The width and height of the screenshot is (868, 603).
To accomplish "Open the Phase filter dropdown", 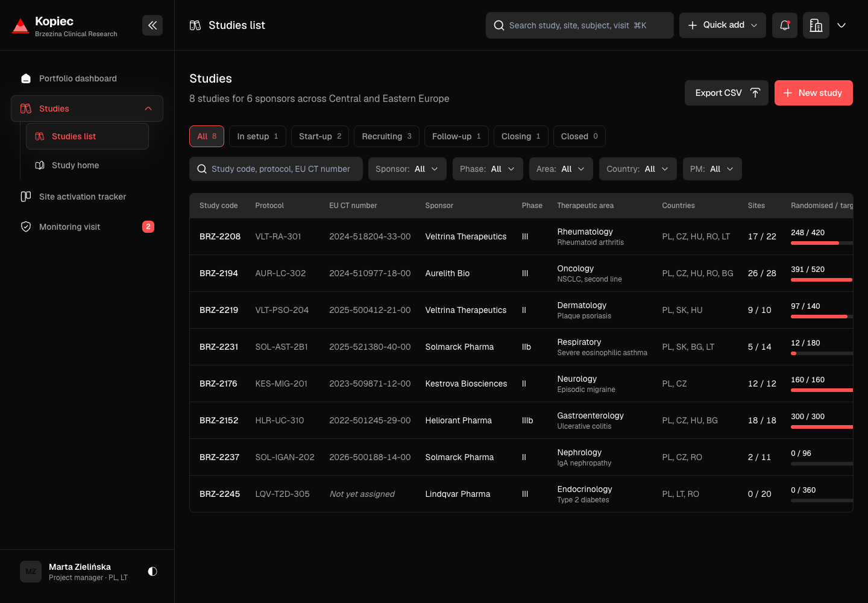I will [488, 169].
